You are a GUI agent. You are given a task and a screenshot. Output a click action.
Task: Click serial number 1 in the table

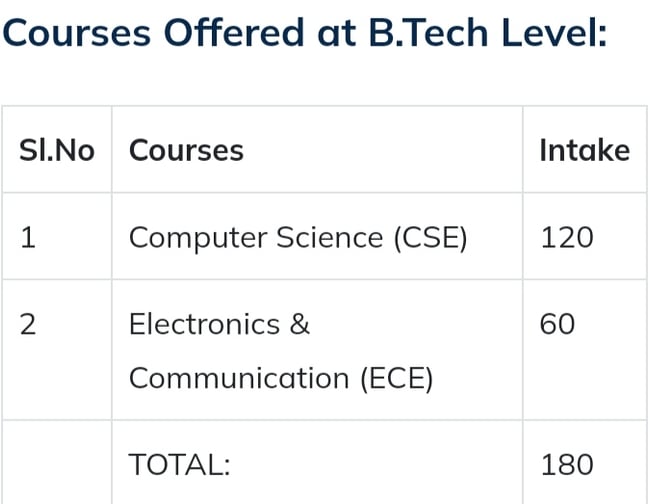coord(28,238)
